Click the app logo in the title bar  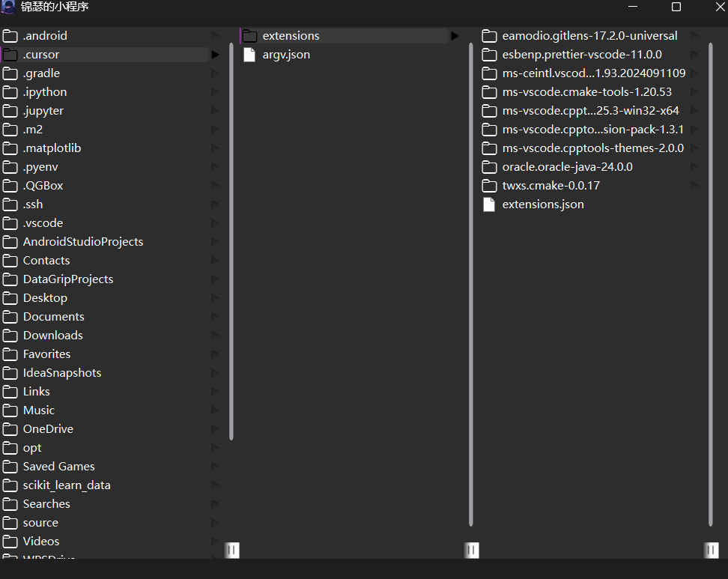point(8,7)
